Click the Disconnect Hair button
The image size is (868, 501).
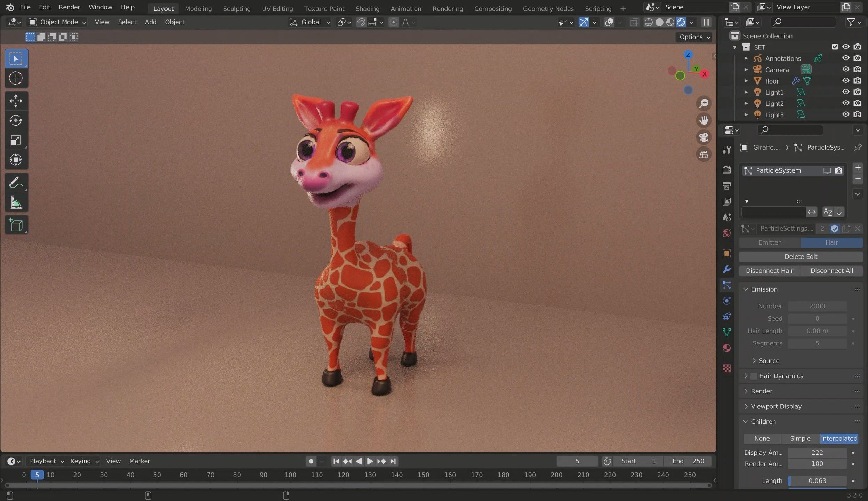click(770, 271)
